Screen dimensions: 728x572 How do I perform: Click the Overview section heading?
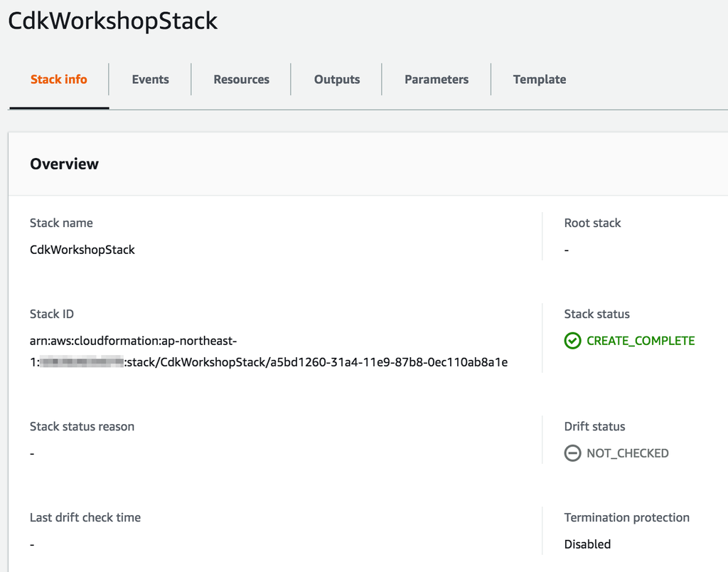(64, 164)
